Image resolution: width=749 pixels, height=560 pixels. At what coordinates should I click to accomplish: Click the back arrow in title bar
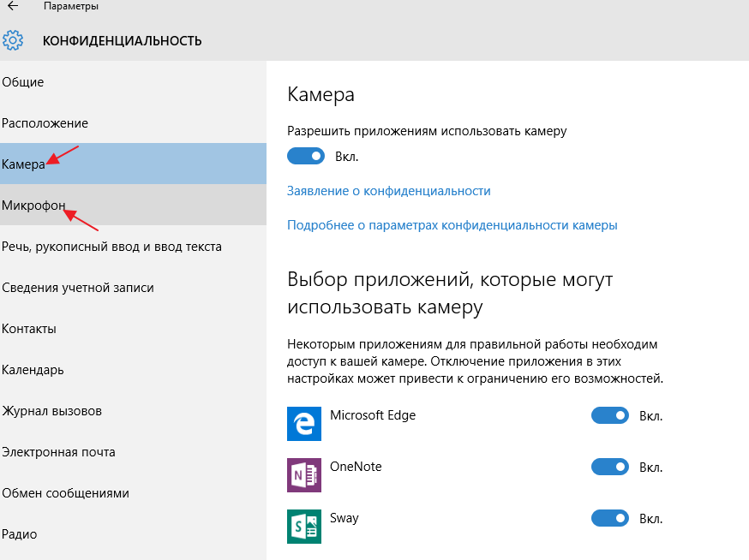click(13, 7)
